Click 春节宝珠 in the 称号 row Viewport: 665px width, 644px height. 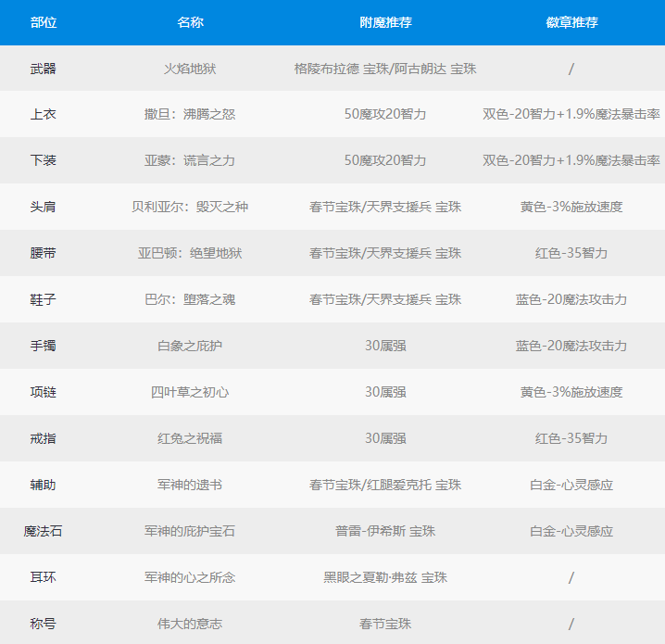385,623
